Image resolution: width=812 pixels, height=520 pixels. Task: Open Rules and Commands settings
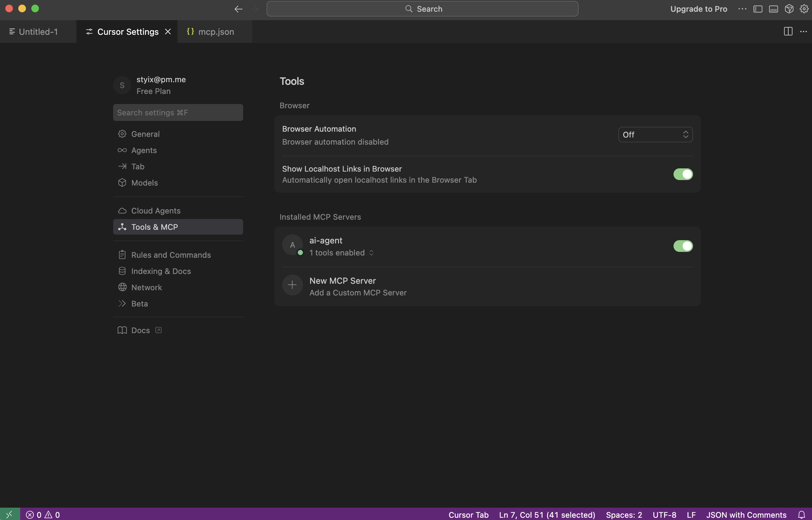click(x=178, y=255)
